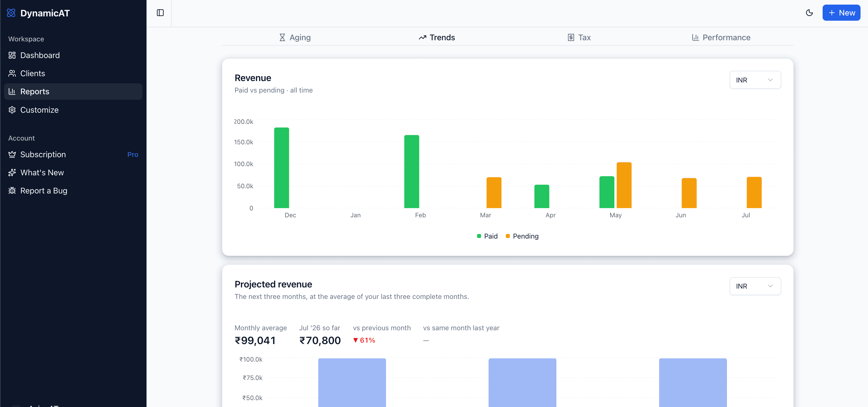868x407 pixels.
Task: Click the Feb paid revenue bar
Action: [411, 171]
